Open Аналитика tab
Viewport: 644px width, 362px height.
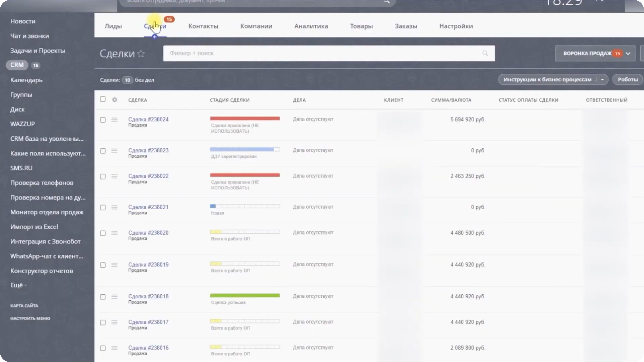coord(311,26)
